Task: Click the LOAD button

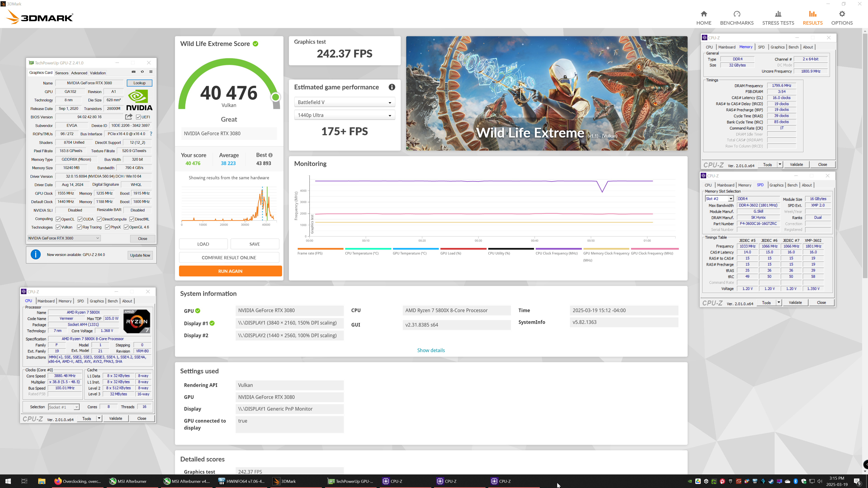Action: 203,244
